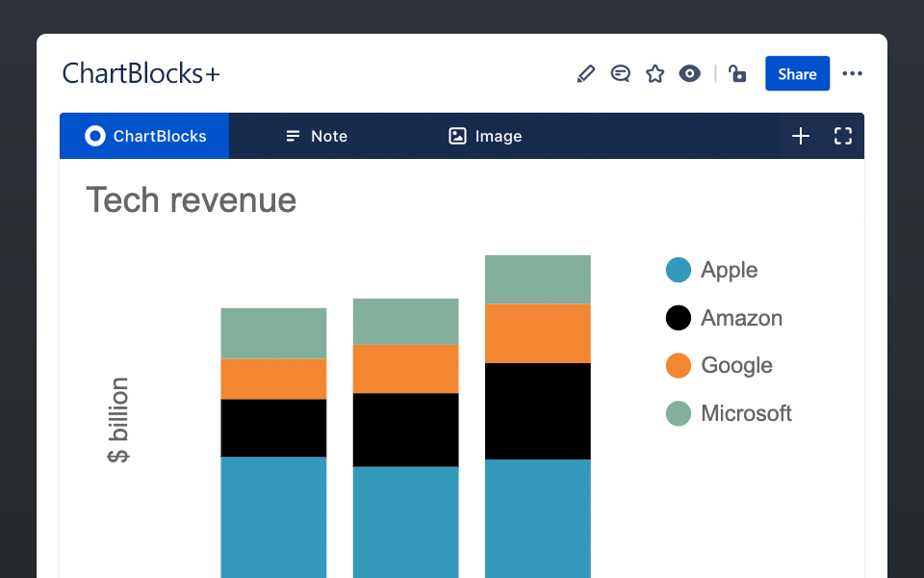The width and height of the screenshot is (924, 578).
Task: Switch to the Note tab
Action: pos(317,136)
